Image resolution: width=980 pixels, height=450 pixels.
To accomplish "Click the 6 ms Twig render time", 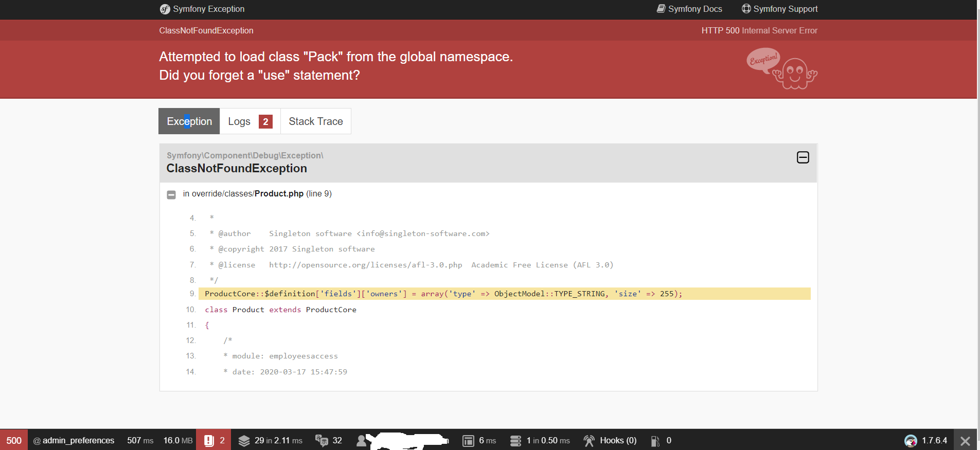I will [487, 440].
